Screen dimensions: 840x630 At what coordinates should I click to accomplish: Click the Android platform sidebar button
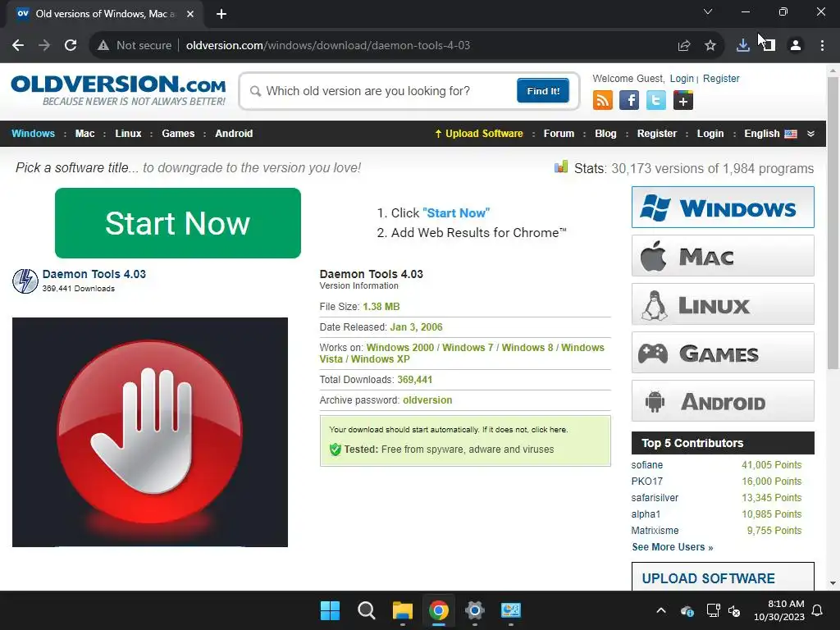click(x=723, y=400)
